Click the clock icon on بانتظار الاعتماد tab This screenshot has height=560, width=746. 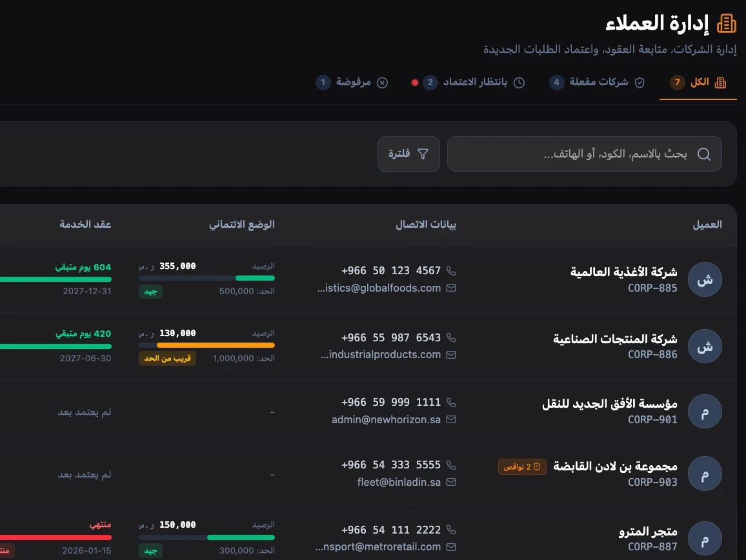pos(519,83)
